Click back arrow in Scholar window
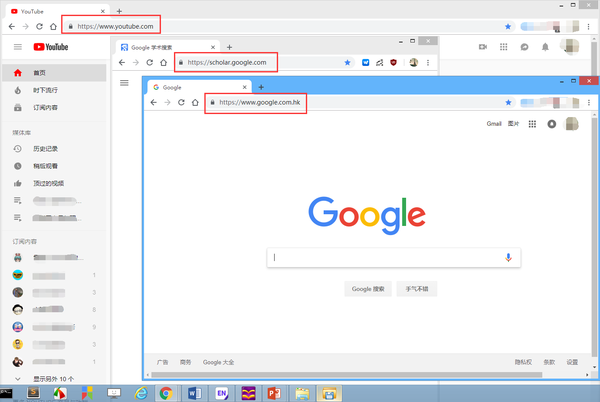600x402 pixels. 122,62
